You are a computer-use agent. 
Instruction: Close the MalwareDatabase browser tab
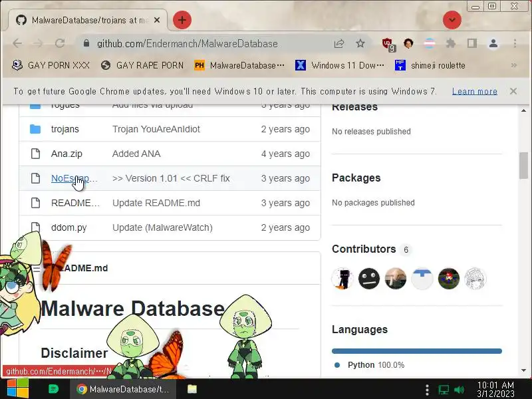(x=157, y=20)
